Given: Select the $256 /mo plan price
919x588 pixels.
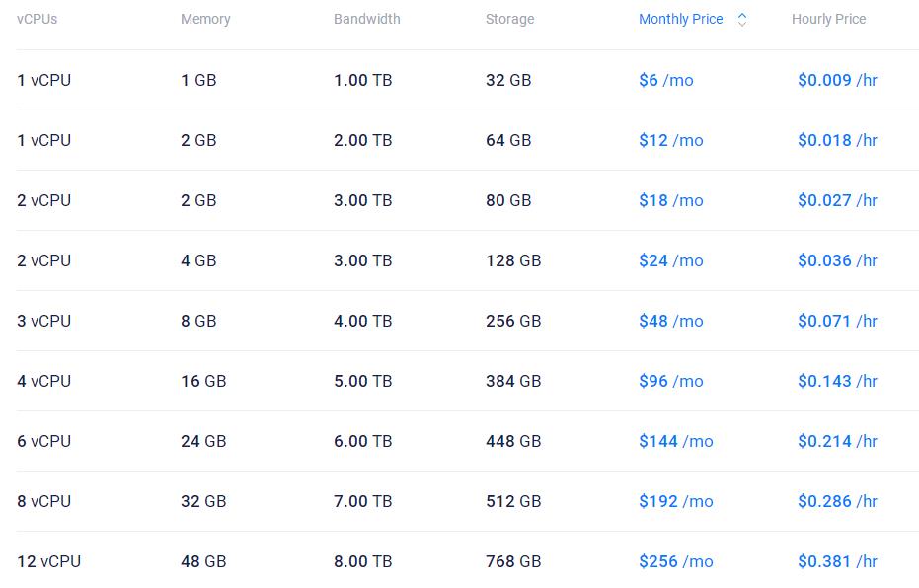Looking at the screenshot, I should [x=675, y=561].
